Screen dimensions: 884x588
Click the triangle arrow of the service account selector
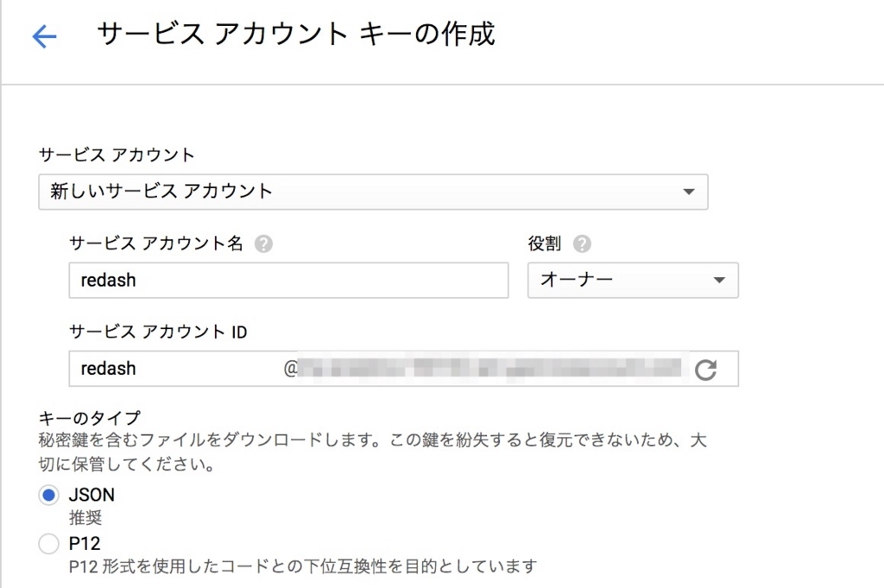coord(688,192)
